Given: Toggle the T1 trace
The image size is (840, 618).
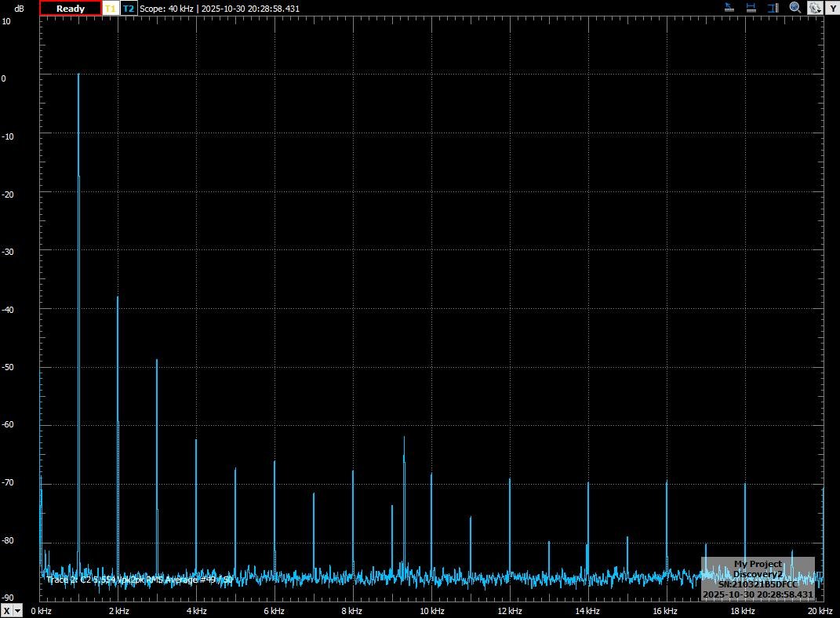Looking at the screenshot, I should click(x=110, y=9).
